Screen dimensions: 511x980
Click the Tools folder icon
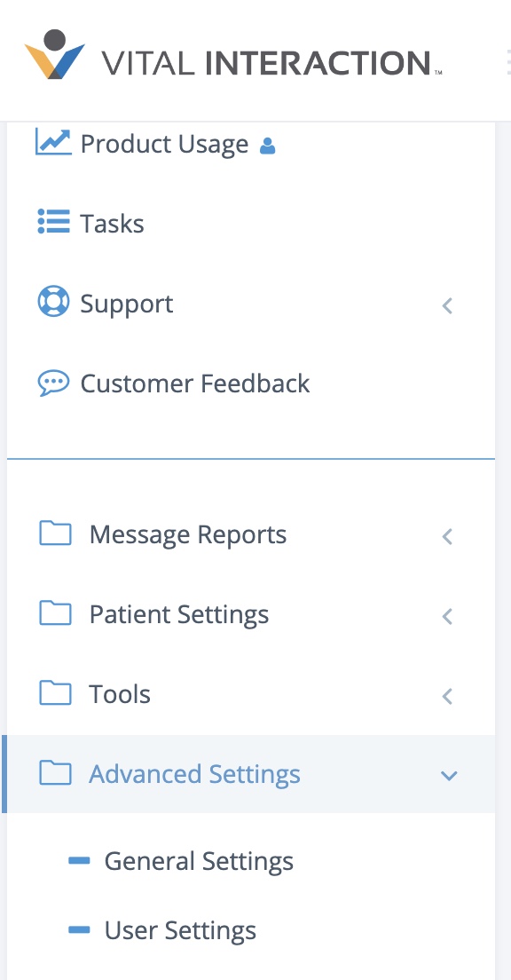pos(54,693)
